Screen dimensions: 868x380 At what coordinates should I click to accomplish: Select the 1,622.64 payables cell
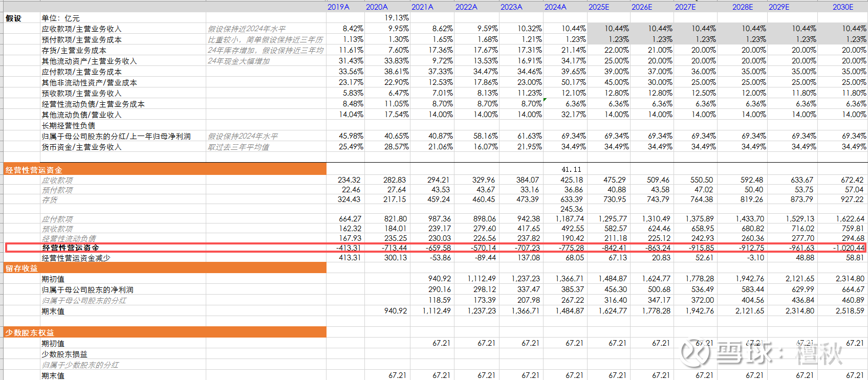coord(850,219)
